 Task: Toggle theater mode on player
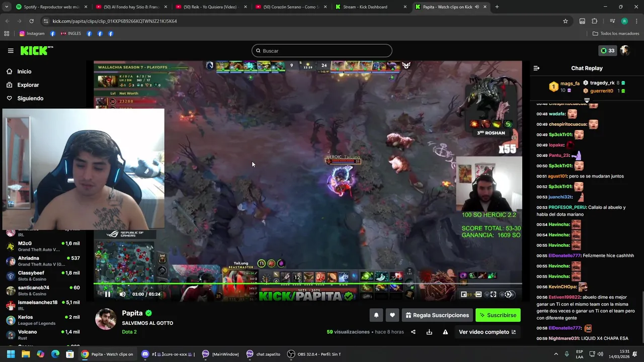click(478, 295)
